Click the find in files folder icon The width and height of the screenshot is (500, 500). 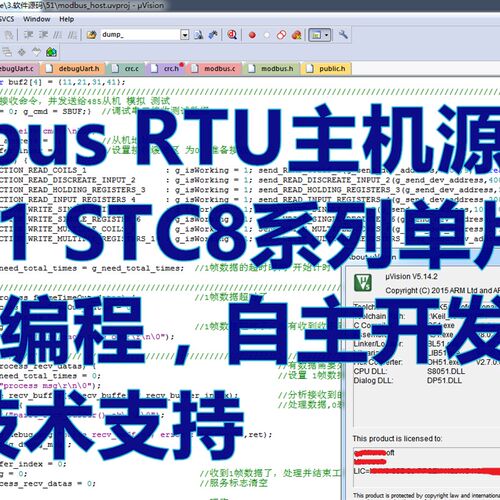point(91,35)
